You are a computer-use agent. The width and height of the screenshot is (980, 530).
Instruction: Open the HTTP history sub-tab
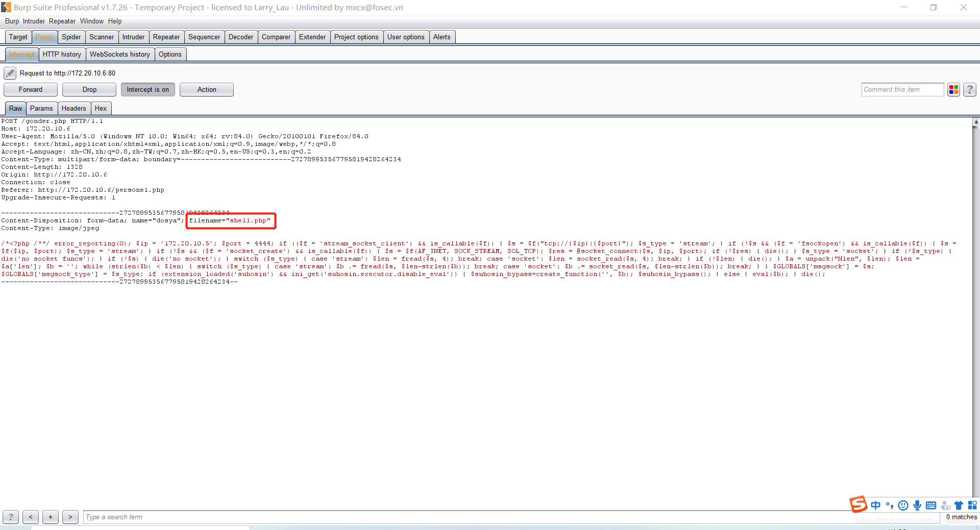[62, 54]
